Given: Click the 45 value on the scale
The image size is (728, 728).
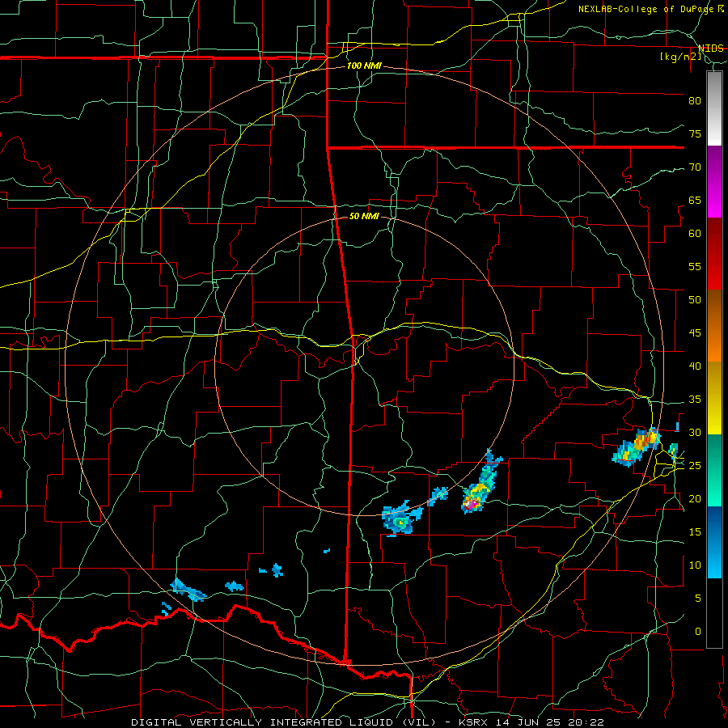Looking at the screenshot, I should coord(695,333).
